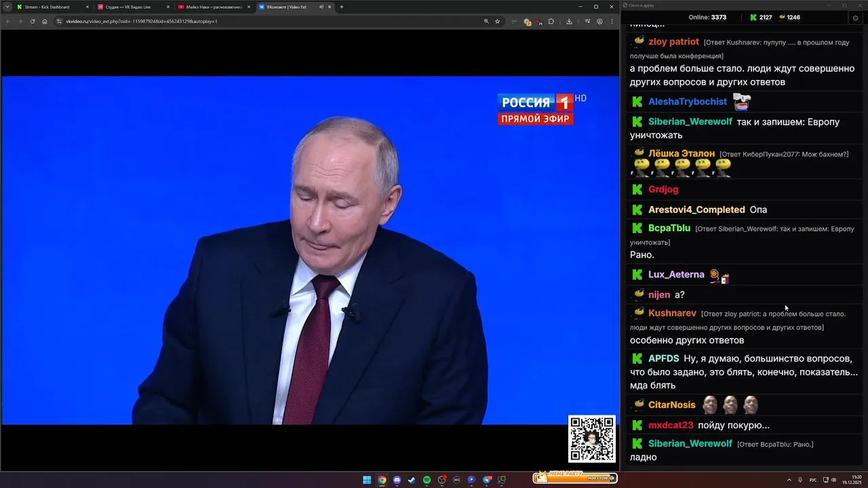The height and width of the screenshot is (488, 868).
Task: Open zloy patriot's chat username
Action: [x=673, y=41]
